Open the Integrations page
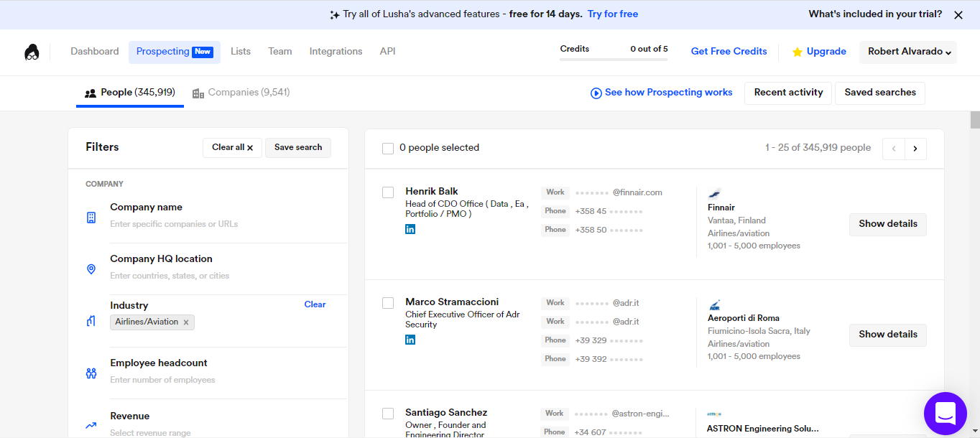 pyautogui.click(x=336, y=52)
